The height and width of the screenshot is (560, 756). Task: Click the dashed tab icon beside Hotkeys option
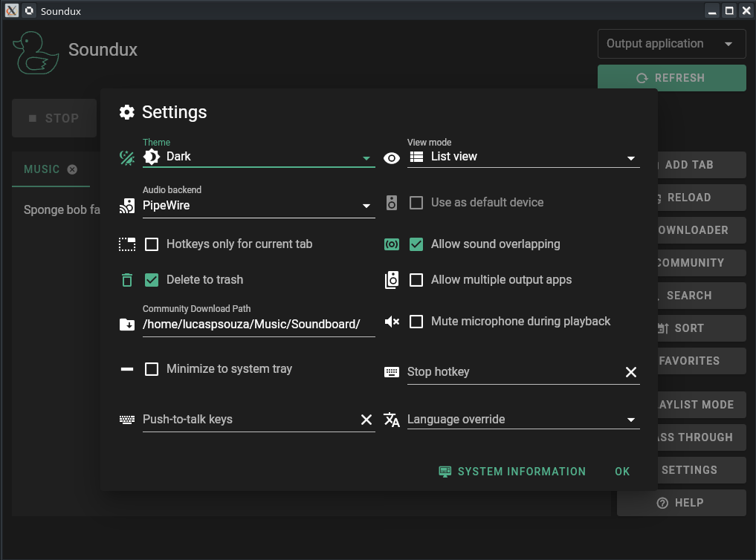[x=127, y=244]
